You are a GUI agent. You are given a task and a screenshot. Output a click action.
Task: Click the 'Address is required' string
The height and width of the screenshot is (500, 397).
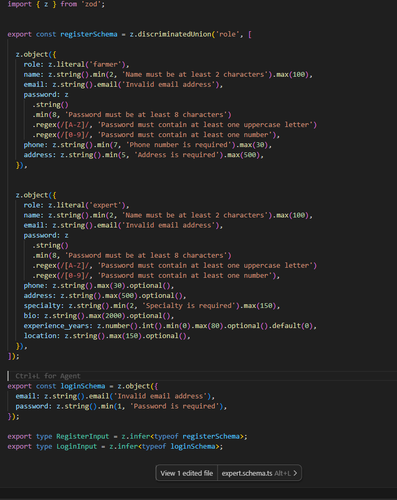[x=177, y=155]
